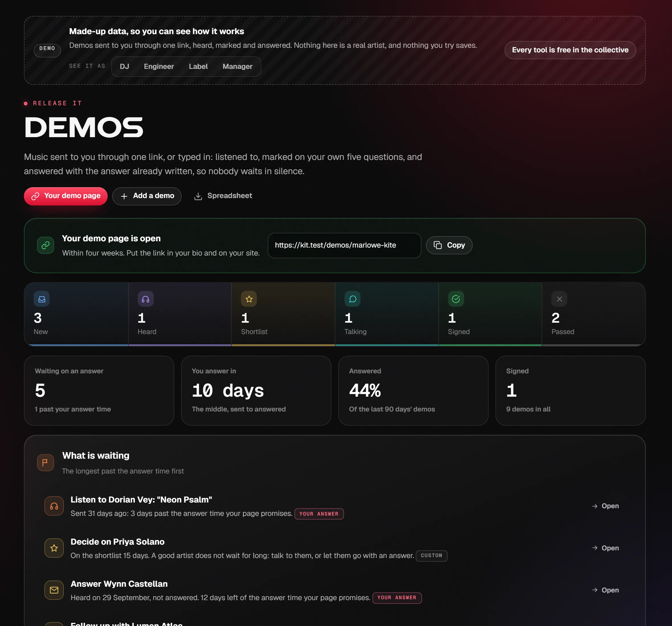This screenshot has height=626, width=672.
Task: Click the "Listen to Dorian Vey: Neon Psalm" title
Action: [x=141, y=499]
